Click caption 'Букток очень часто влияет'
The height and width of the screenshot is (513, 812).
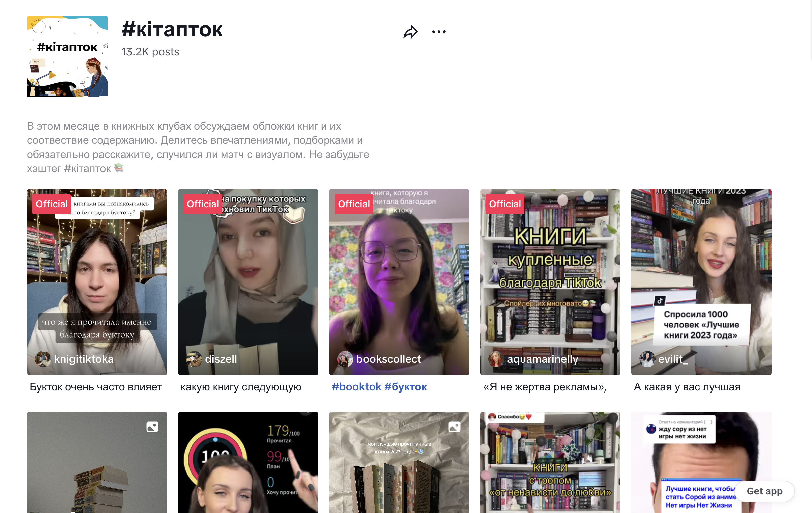(96, 387)
